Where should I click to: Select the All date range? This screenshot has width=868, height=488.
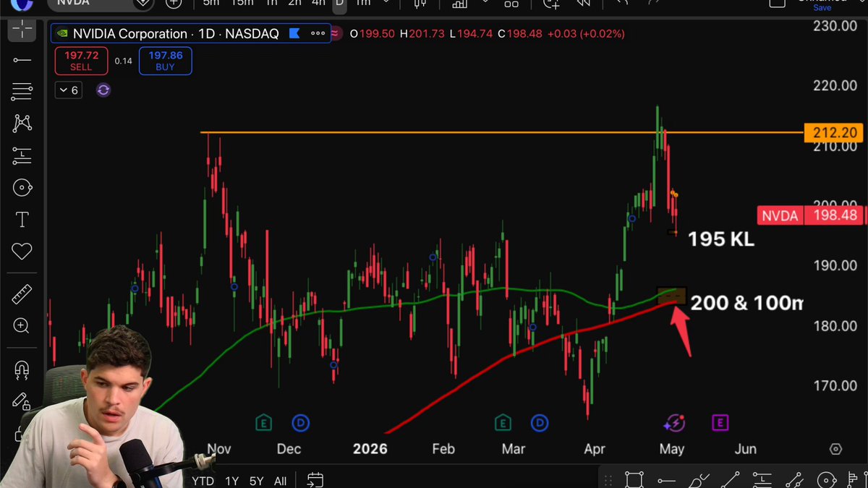(x=281, y=481)
